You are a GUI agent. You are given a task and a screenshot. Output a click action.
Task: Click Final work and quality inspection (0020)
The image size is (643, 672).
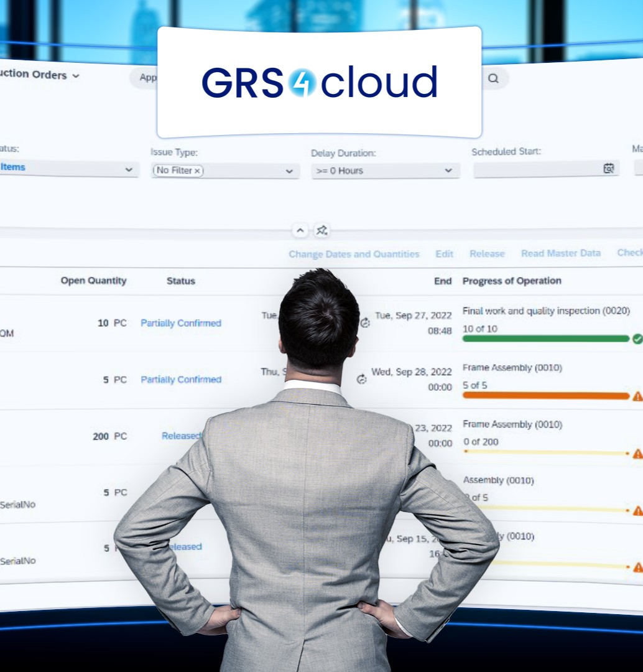(546, 310)
